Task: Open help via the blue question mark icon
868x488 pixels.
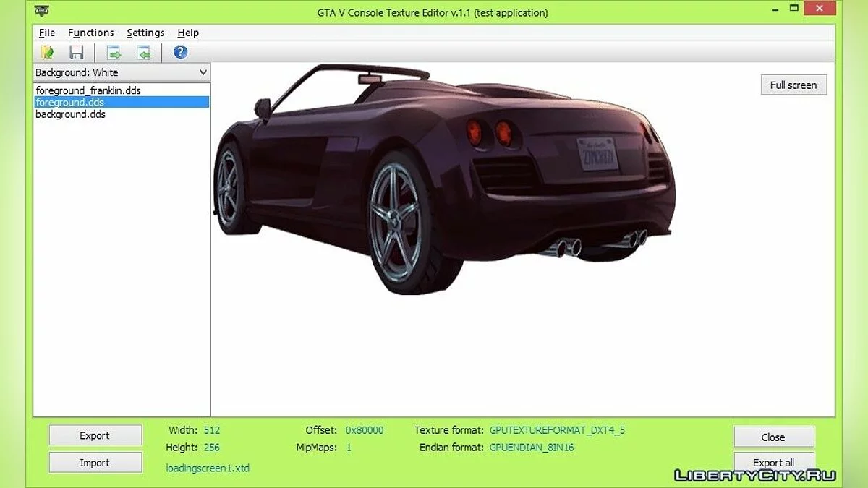Action: click(x=180, y=52)
